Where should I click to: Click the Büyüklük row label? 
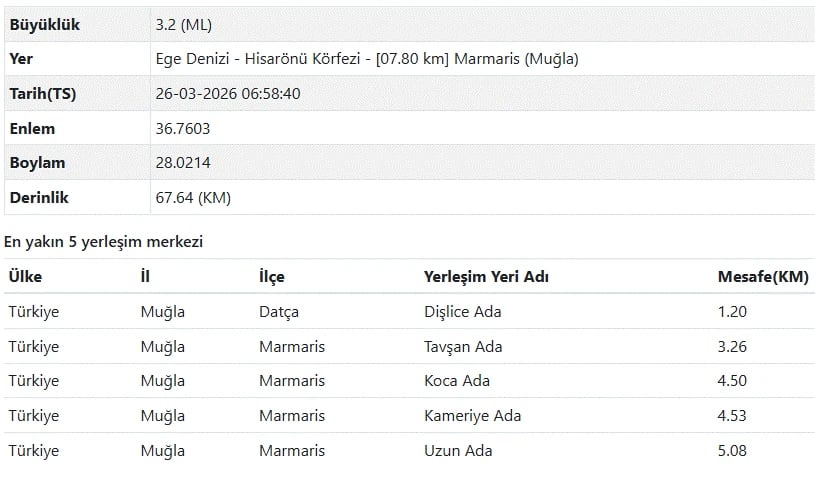point(44,24)
